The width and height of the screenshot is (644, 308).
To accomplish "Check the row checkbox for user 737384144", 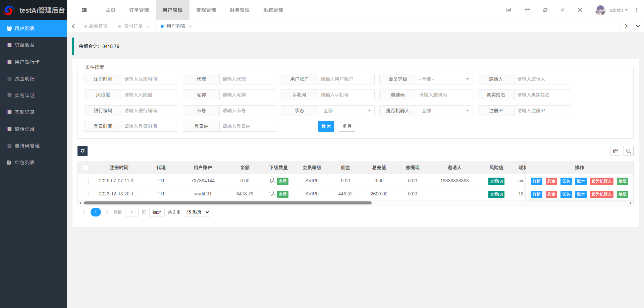I will pyautogui.click(x=86, y=181).
